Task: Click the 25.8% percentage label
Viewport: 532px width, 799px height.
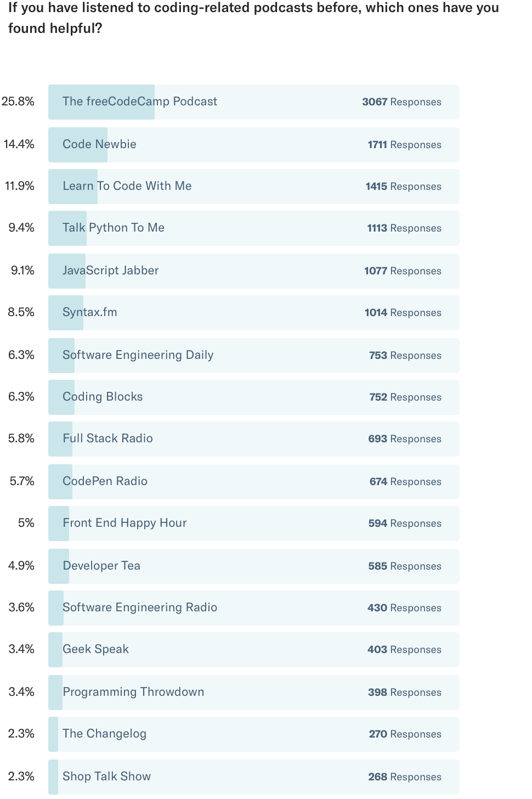Action: (x=18, y=102)
